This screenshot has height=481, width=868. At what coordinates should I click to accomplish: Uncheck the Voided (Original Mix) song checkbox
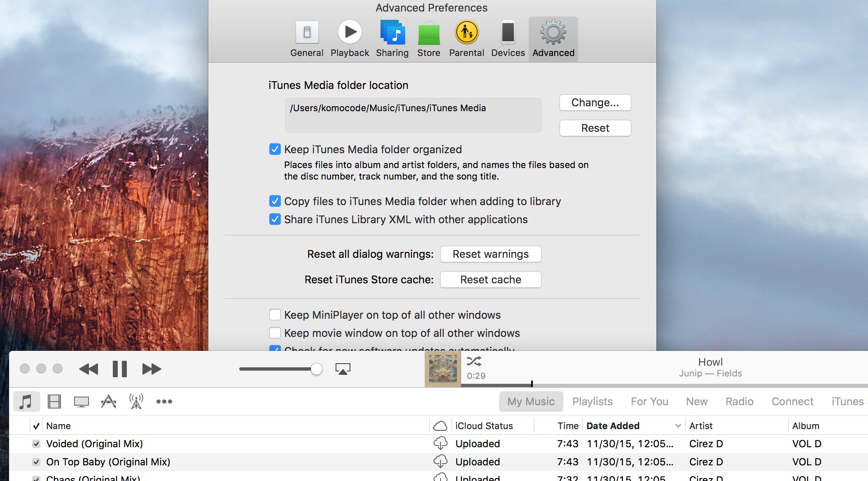pyautogui.click(x=36, y=444)
